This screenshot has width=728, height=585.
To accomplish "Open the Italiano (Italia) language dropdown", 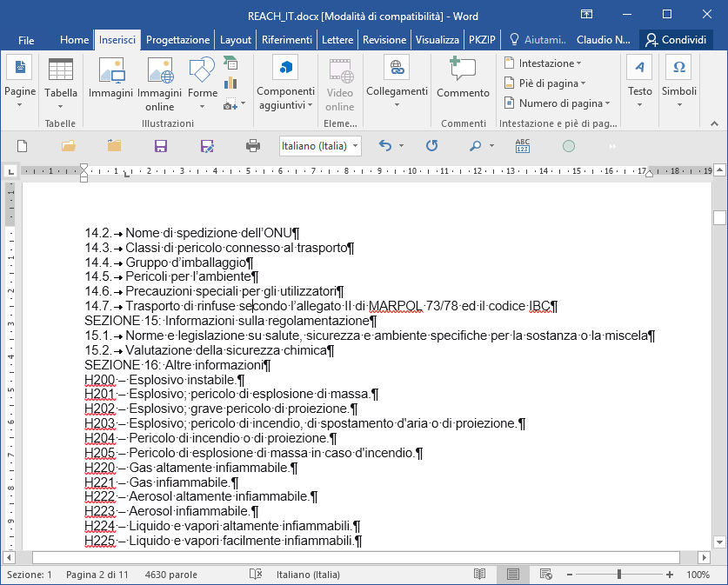I will tap(320, 146).
